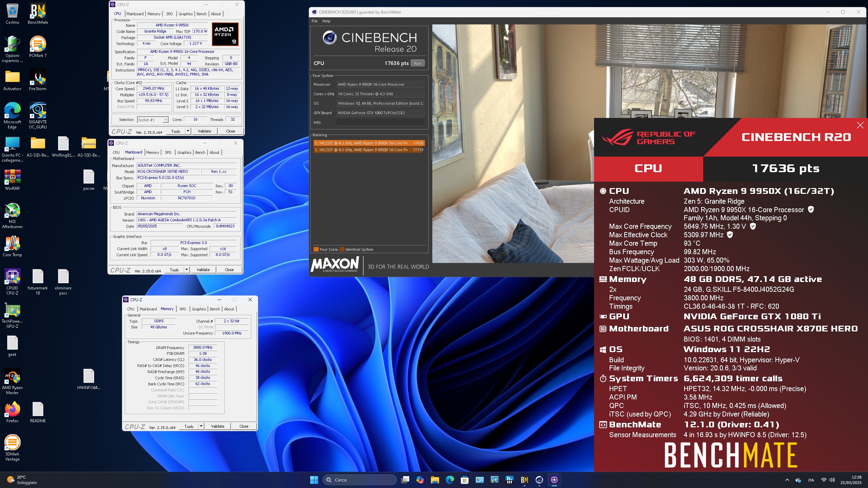Click Validate in the CPU-Z Memory window
The image size is (868, 488).
[x=218, y=426]
